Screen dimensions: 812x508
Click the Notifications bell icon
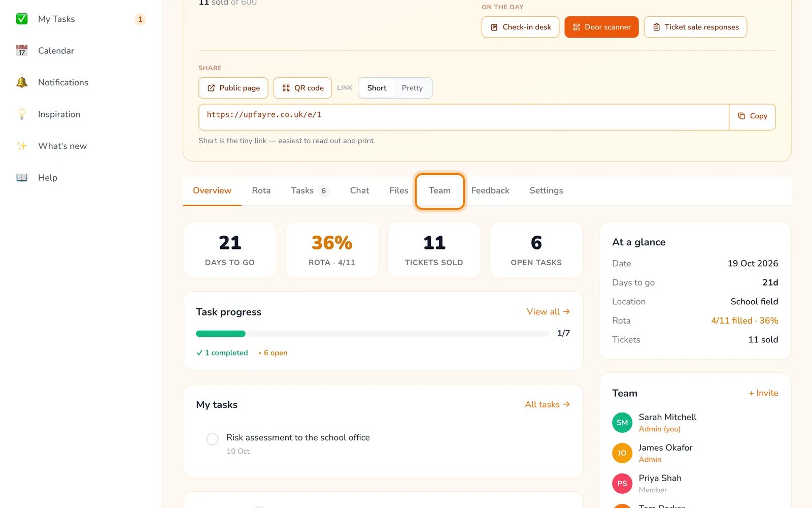coord(22,82)
